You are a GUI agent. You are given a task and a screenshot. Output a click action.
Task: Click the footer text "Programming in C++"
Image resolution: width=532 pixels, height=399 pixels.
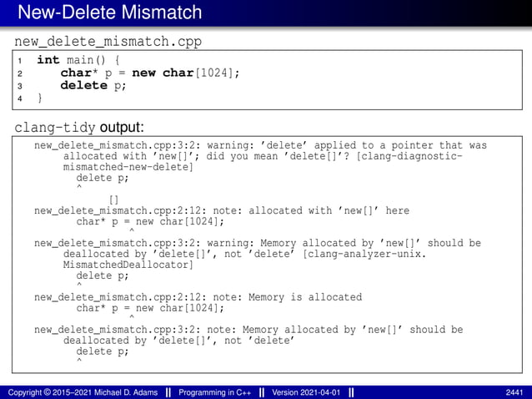[215, 392]
